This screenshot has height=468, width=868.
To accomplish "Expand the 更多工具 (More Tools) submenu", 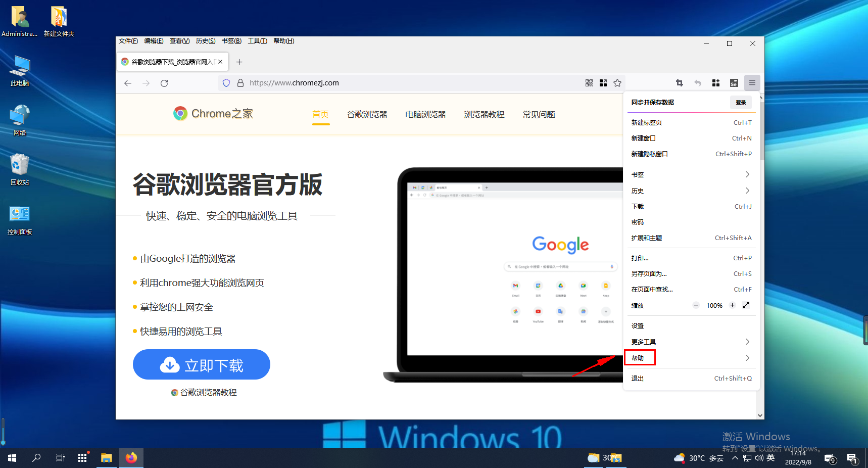I will (x=691, y=342).
